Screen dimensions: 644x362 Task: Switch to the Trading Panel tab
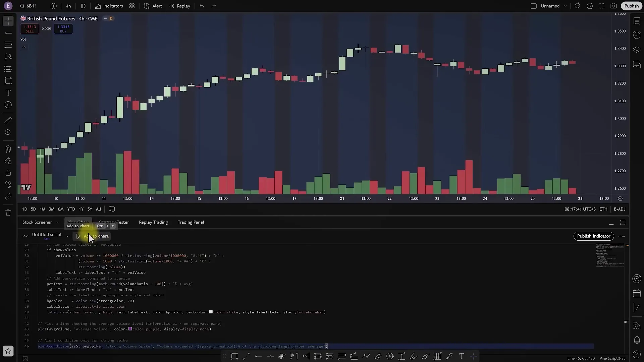pos(191,222)
